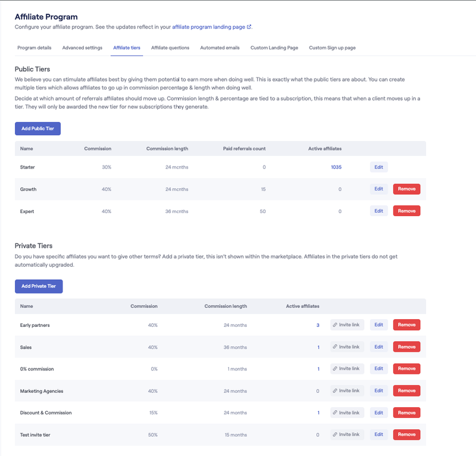Get invite link for Test invite tier
Image resolution: width=476 pixels, height=456 pixels.
347,435
